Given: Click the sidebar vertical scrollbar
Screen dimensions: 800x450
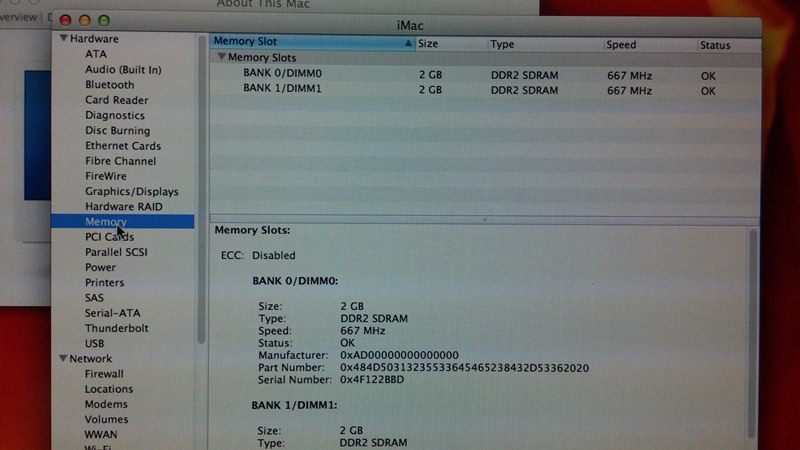Looking at the screenshot, I should click(201, 190).
